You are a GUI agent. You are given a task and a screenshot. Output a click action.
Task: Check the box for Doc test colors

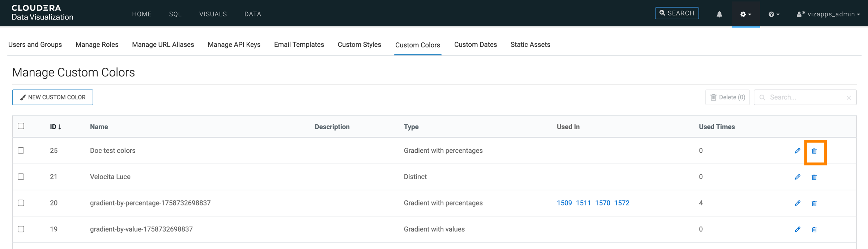tap(21, 151)
